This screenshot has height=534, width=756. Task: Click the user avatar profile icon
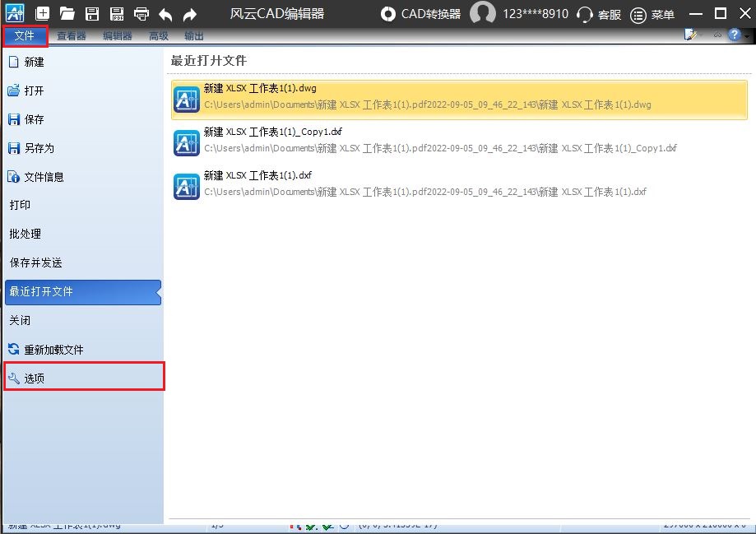[x=483, y=14]
